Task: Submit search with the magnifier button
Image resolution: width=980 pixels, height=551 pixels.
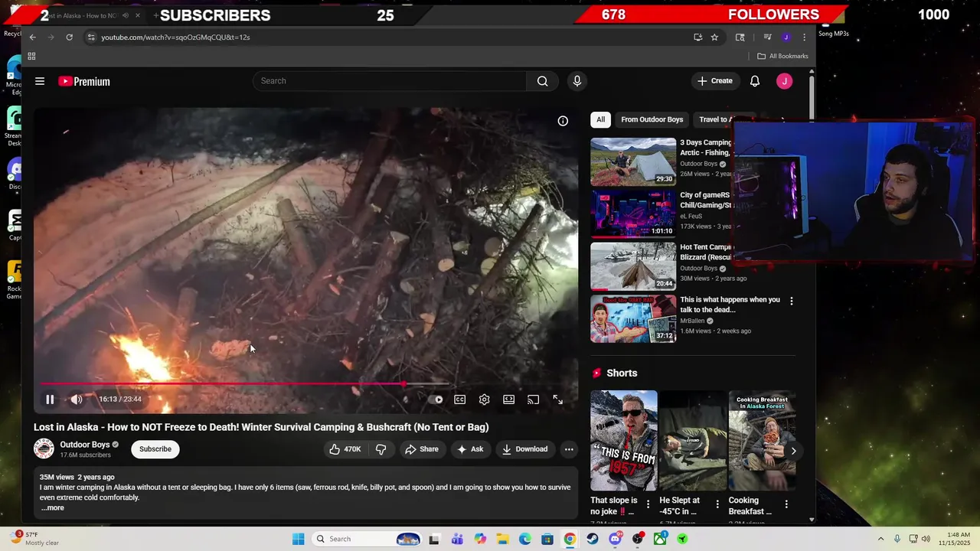Action: click(x=543, y=81)
